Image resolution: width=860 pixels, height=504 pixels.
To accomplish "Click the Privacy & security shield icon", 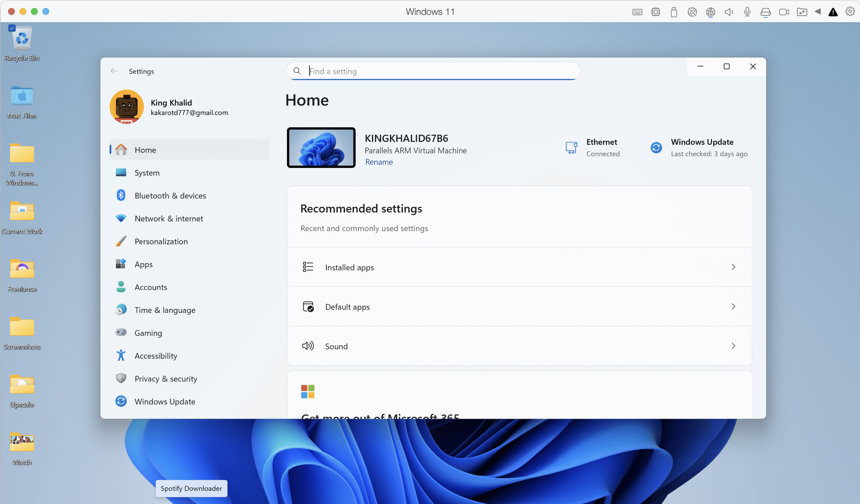I will tap(121, 378).
